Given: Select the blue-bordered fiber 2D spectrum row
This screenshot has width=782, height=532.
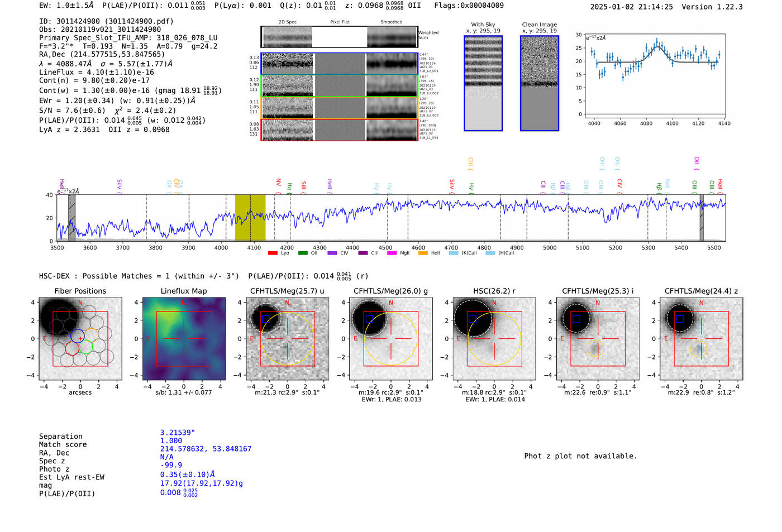Looking at the screenshot, I should (339, 64).
